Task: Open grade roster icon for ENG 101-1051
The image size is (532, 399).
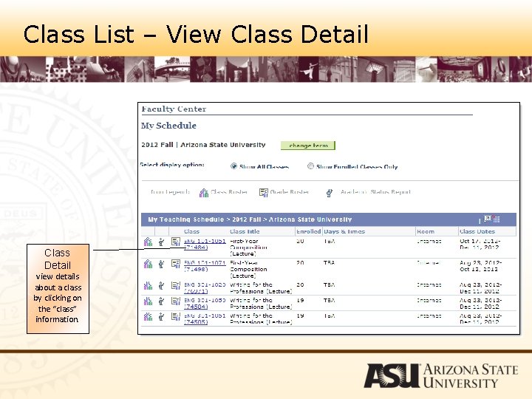Action: pos(175,242)
